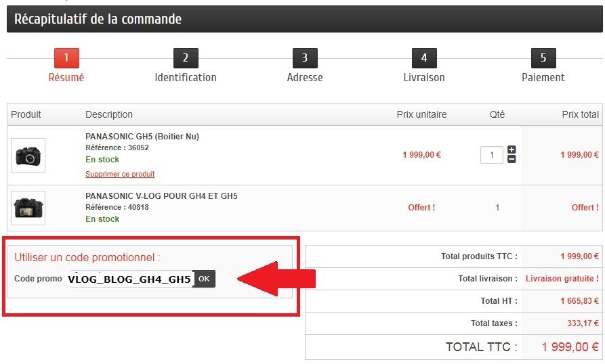Click the Utiliser un code promotionnel heading
This screenshot has height=364, width=605.
pos(87,257)
